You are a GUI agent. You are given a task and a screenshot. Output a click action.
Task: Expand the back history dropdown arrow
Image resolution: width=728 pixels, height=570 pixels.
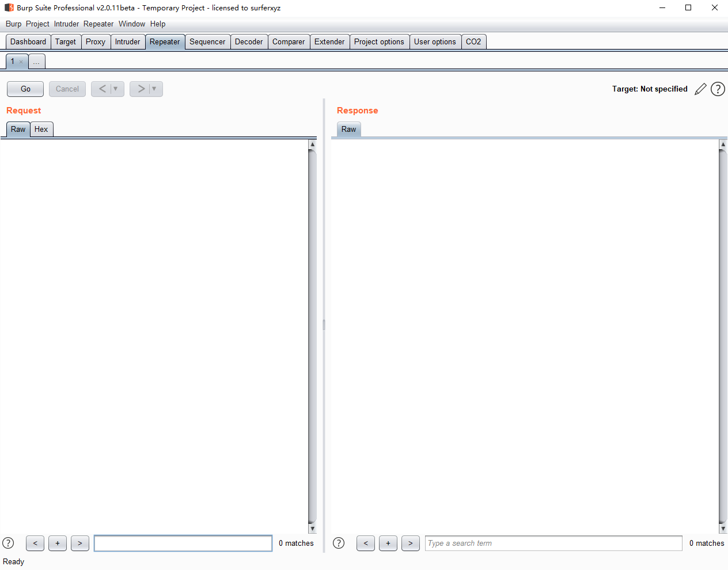point(116,89)
